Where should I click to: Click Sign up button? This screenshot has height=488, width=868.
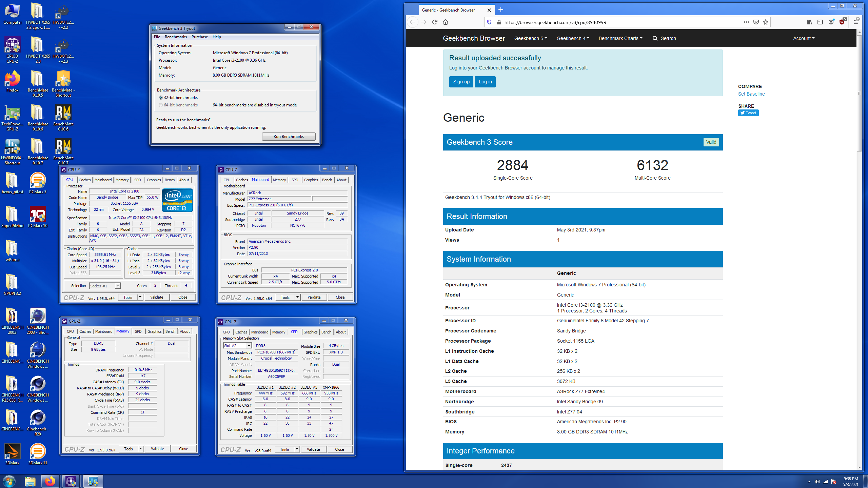[x=461, y=82]
